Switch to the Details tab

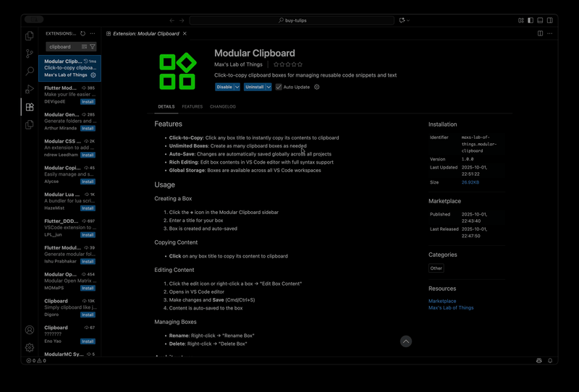(x=166, y=106)
